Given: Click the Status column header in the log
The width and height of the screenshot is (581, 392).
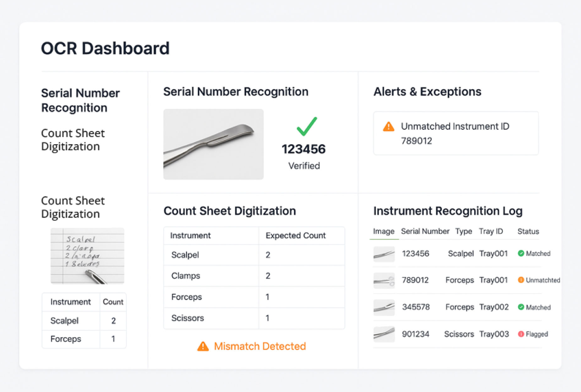Looking at the screenshot, I should pyautogui.click(x=528, y=231).
